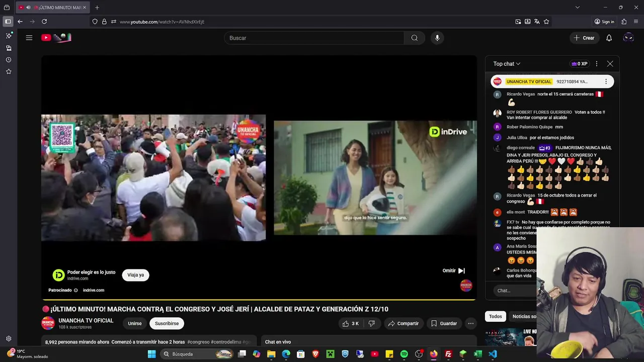Go to the YouTube home logo

tap(56, 38)
